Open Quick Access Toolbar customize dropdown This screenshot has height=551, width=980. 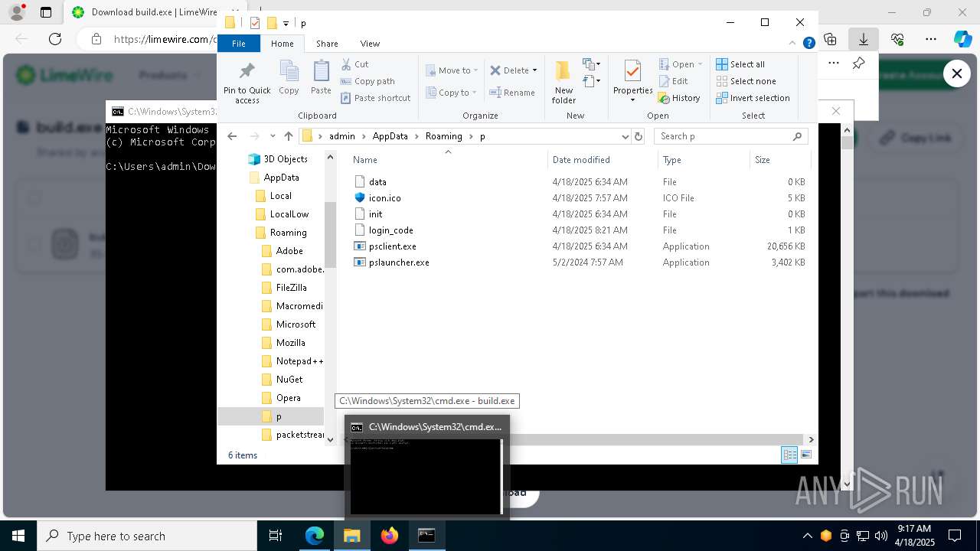coord(286,23)
